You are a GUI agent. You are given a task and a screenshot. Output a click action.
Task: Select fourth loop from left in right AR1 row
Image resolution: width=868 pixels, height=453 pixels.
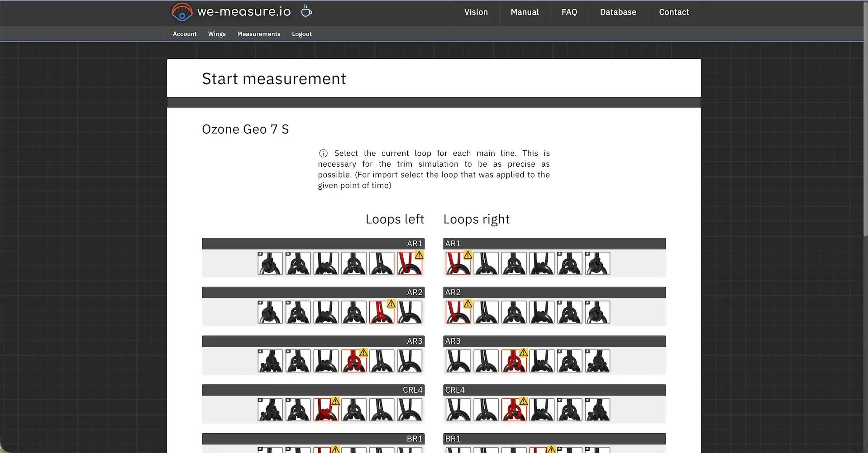click(542, 264)
